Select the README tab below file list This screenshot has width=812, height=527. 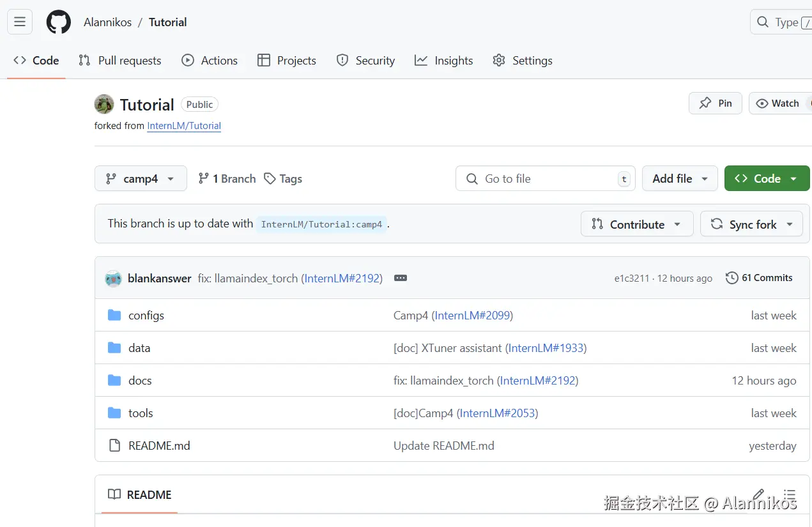pos(140,494)
